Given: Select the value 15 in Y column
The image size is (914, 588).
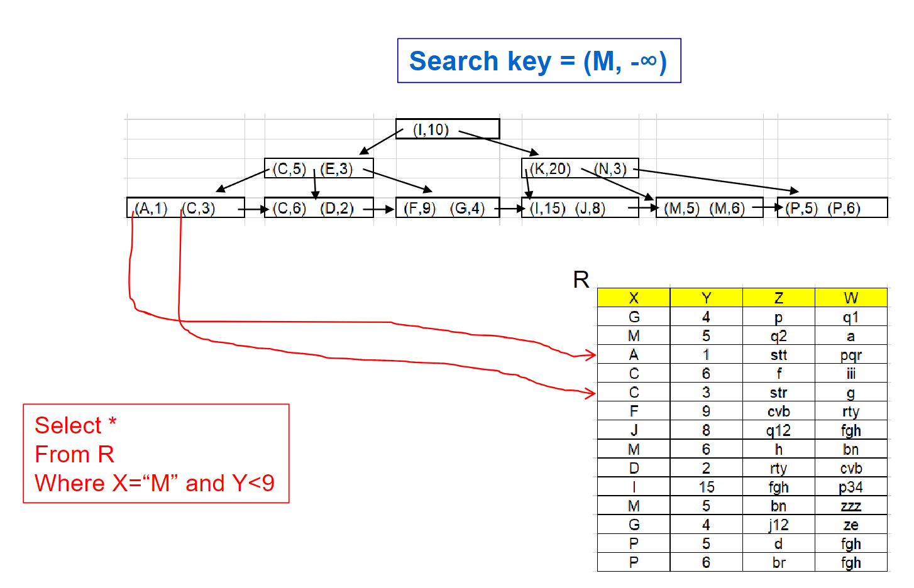Looking at the screenshot, I should click(x=707, y=487).
